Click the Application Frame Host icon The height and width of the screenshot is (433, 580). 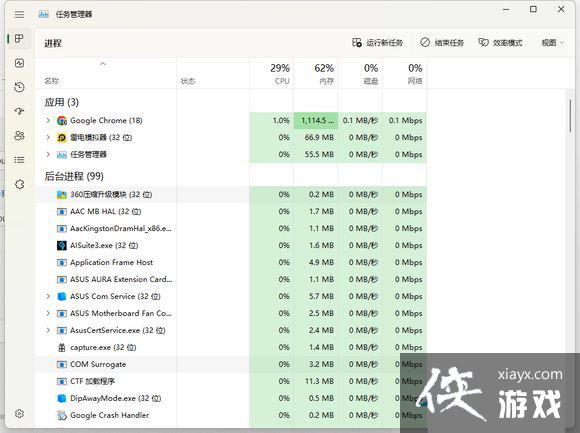(62, 263)
